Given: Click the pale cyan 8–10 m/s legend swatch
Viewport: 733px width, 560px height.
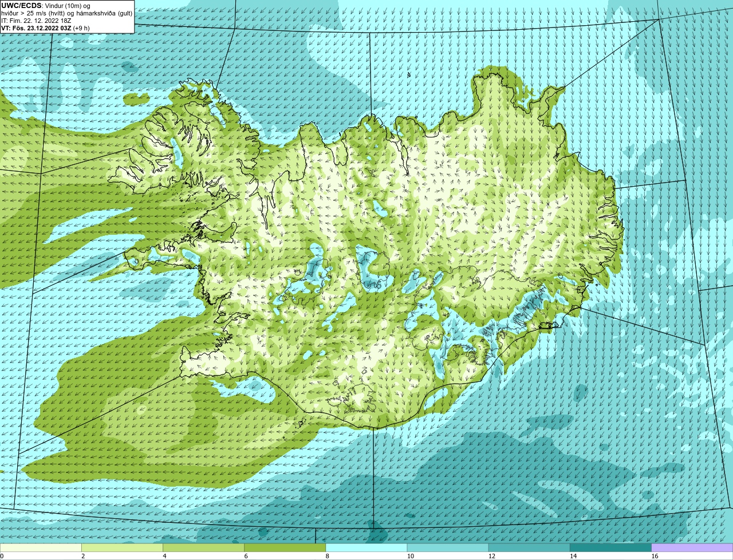Looking at the screenshot, I should [366, 547].
